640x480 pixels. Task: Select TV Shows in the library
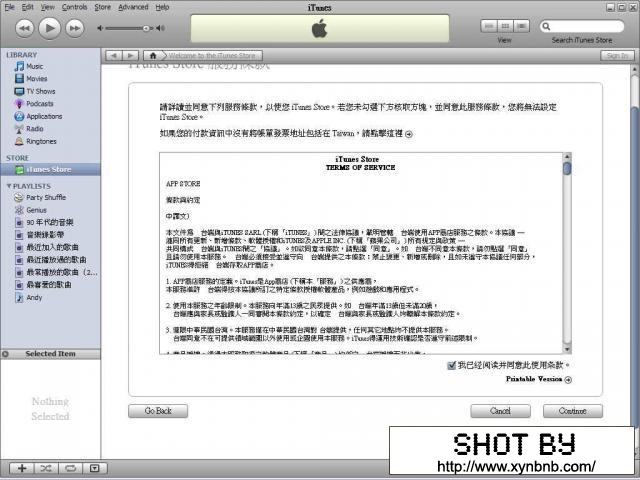(40, 91)
